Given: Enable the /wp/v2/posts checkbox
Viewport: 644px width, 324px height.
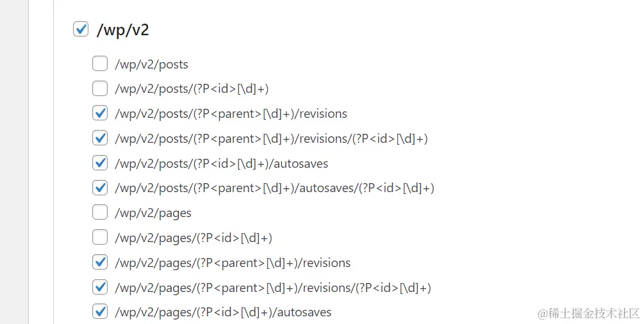Looking at the screenshot, I should (100, 64).
